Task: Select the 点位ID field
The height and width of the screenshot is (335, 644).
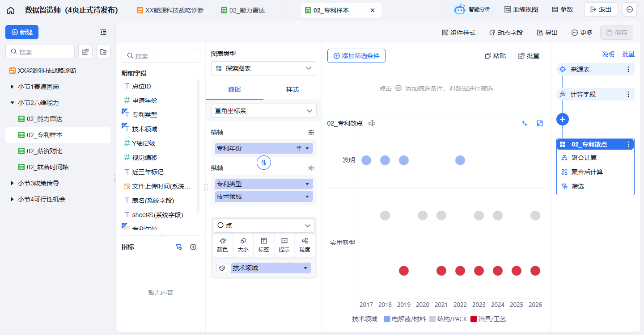Action: coord(141,86)
